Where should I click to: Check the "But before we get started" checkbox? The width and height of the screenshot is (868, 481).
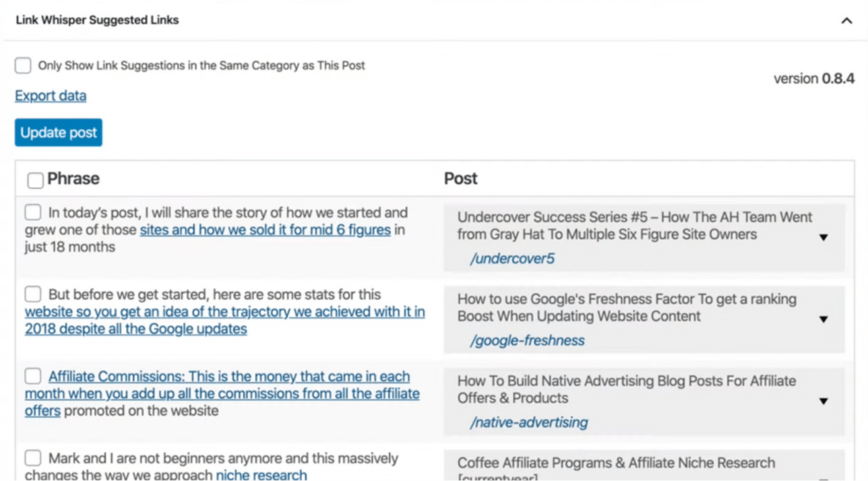click(33, 295)
